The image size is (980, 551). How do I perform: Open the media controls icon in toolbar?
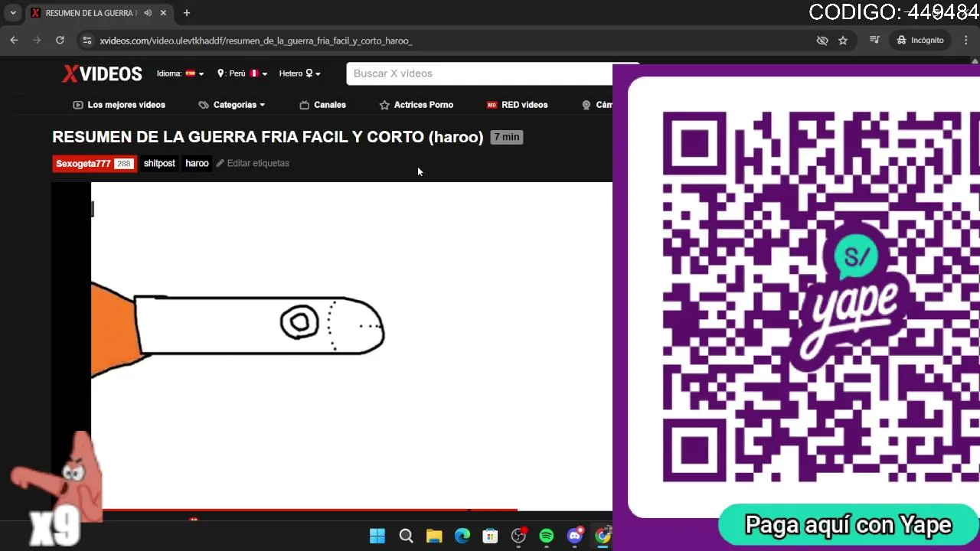click(874, 40)
